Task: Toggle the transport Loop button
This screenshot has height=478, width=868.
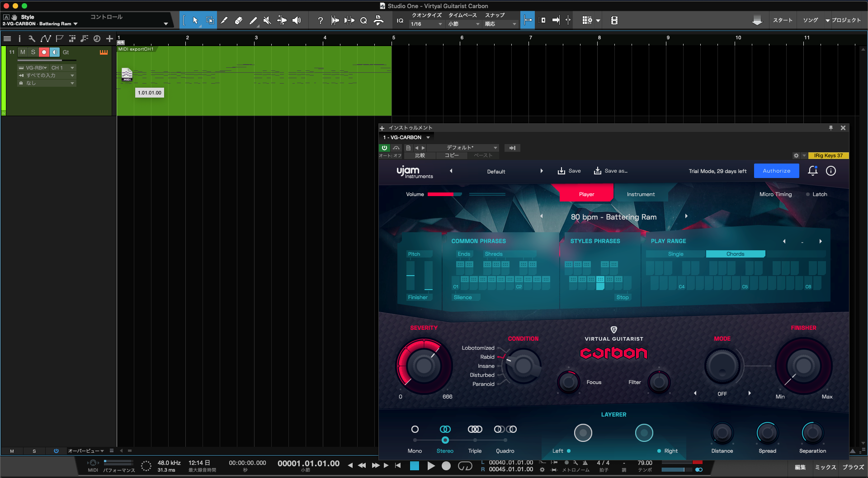Action: coord(465,466)
